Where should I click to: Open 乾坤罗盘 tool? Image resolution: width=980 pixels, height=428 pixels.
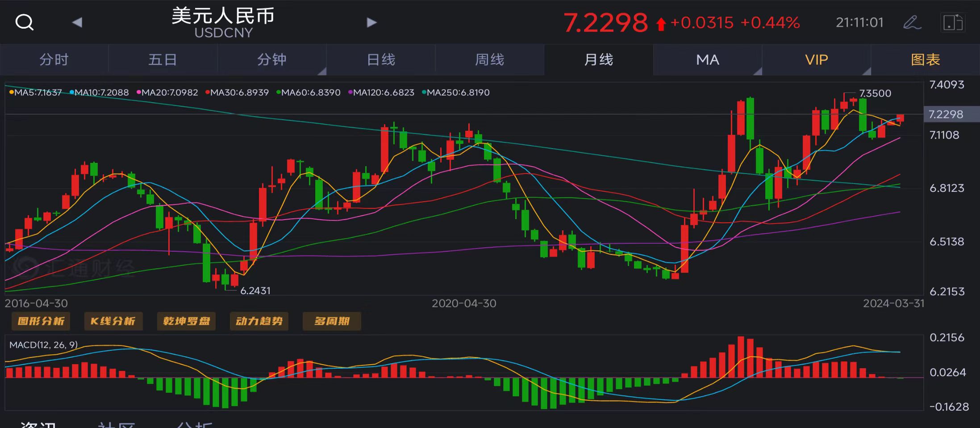pyautogui.click(x=186, y=321)
